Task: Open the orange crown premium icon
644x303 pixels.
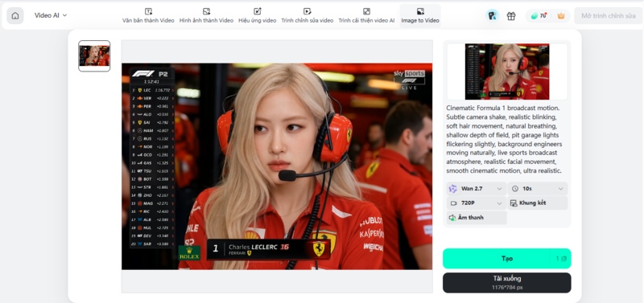Action: click(560, 16)
